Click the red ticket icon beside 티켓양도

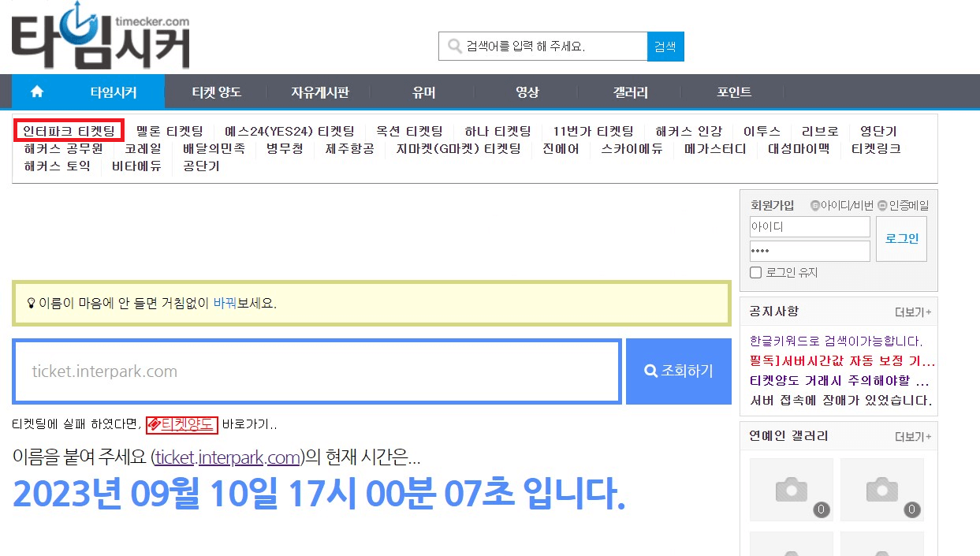[155, 425]
